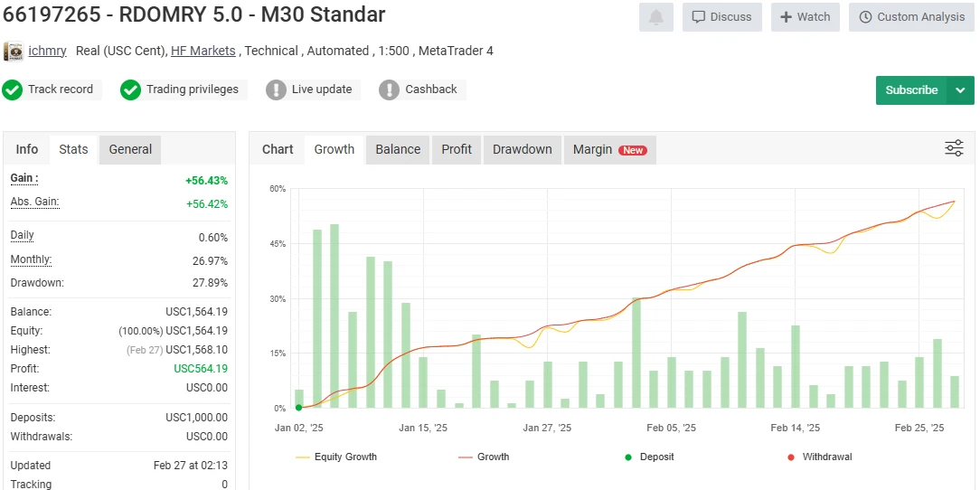Click the ichmry user avatar

click(14, 52)
